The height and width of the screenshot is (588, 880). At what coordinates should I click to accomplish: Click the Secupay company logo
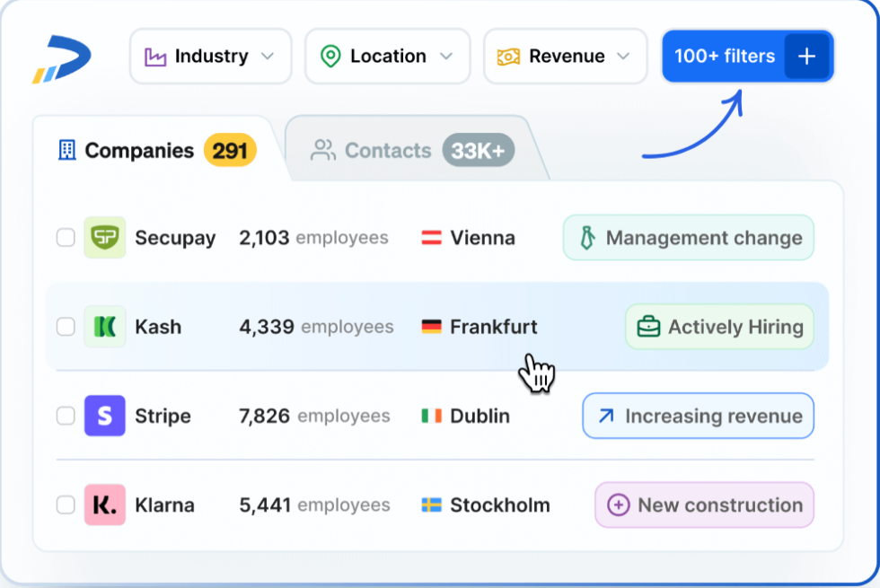coord(104,237)
